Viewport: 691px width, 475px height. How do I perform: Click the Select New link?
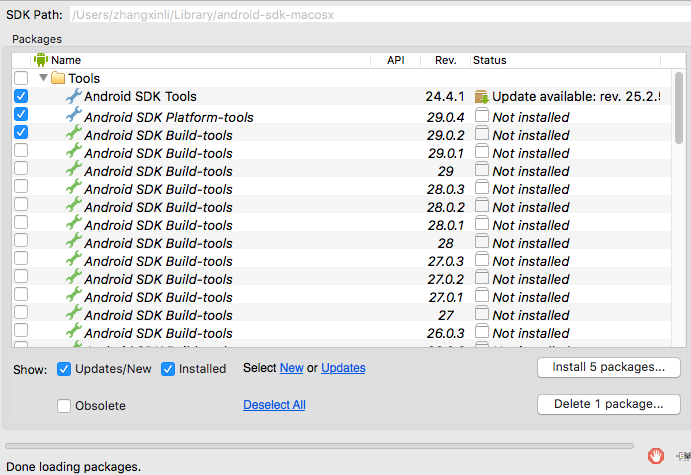(x=291, y=368)
